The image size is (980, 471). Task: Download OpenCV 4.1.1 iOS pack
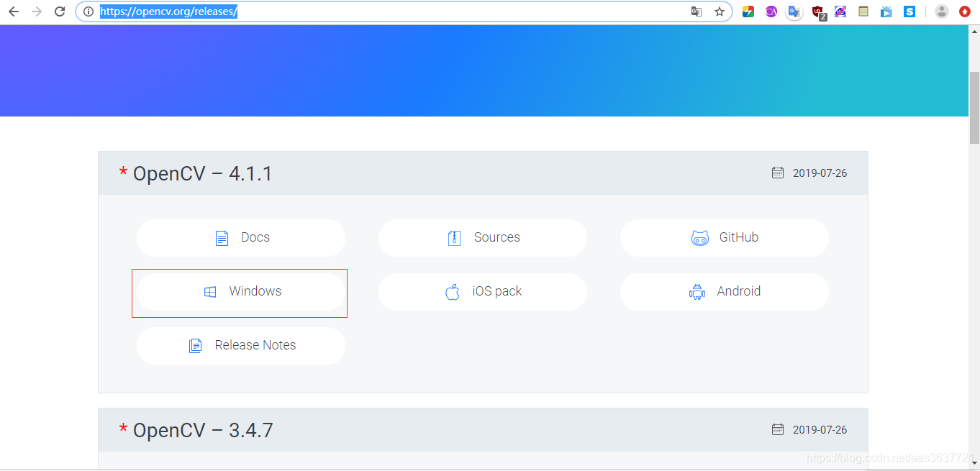tap(483, 292)
